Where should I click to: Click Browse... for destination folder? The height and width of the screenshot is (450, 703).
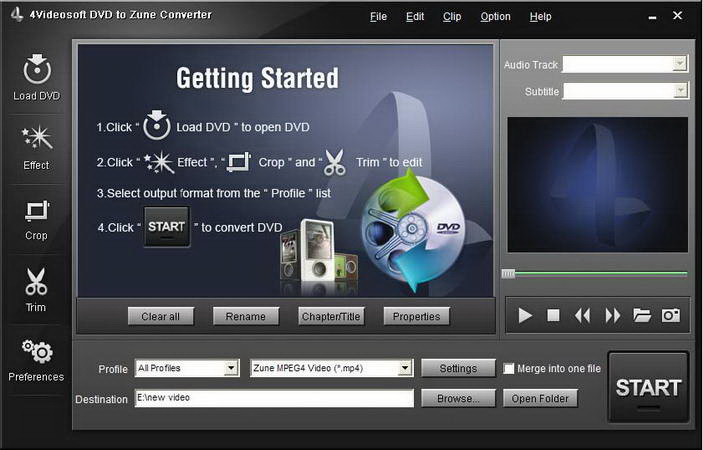(458, 398)
